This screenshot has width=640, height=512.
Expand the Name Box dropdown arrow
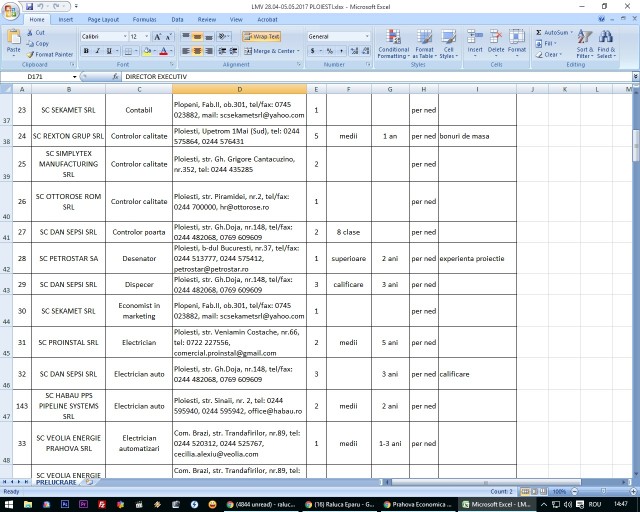(74, 77)
